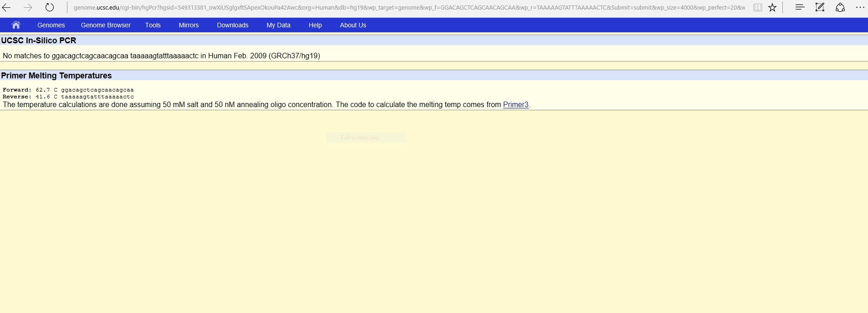Make a web note with pen icon

coord(820,7)
